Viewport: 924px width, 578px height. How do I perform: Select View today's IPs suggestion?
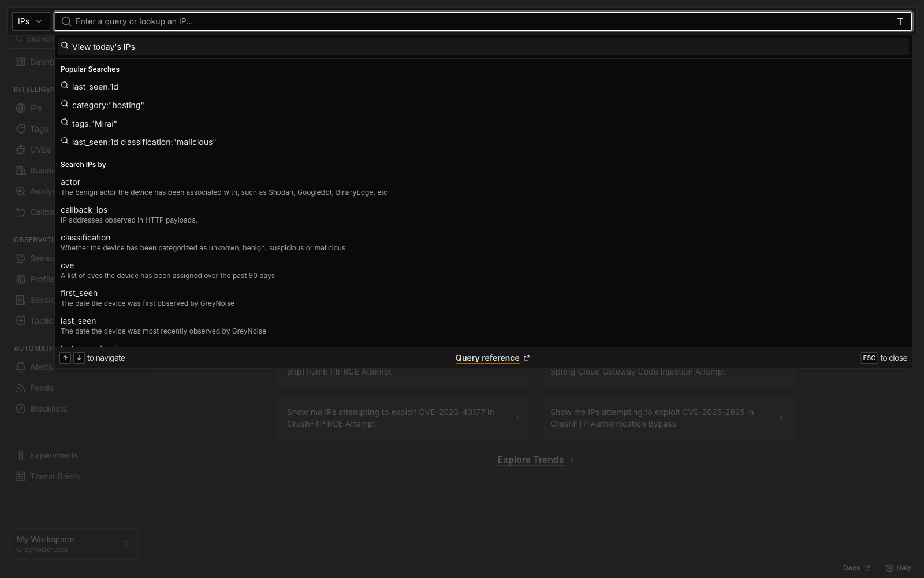tap(483, 47)
